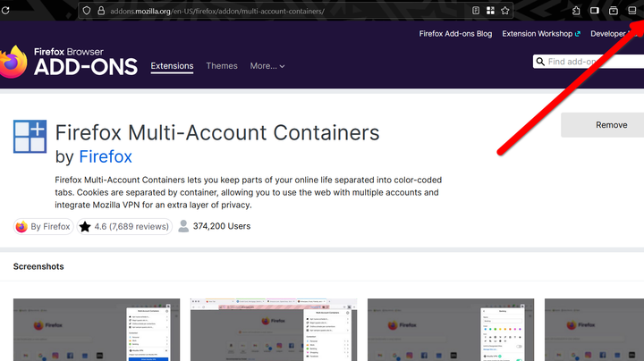The image size is (644, 361).
Task: Click the Multi-Account Containers extension icon
Action: click(x=30, y=137)
